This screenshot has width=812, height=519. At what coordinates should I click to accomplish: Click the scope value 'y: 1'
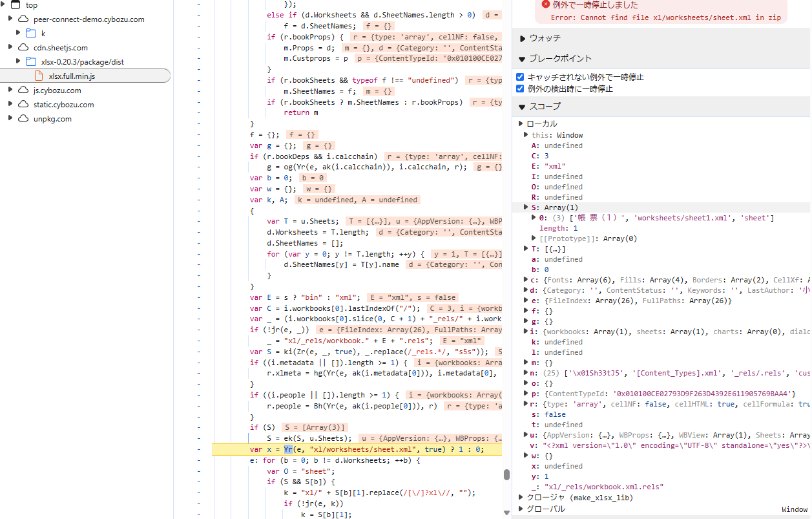click(x=540, y=476)
